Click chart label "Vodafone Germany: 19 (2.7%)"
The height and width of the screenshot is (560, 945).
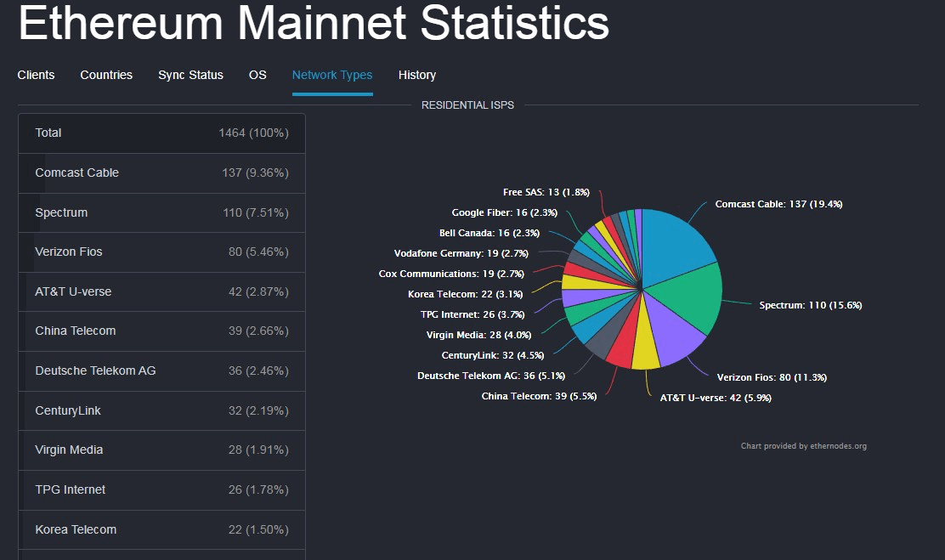point(461,254)
